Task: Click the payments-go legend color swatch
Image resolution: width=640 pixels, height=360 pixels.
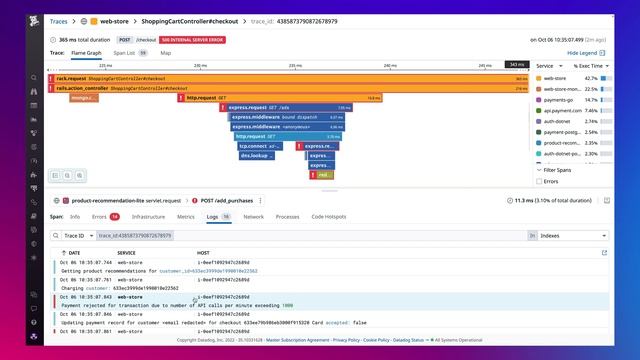Action: click(x=538, y=100)
